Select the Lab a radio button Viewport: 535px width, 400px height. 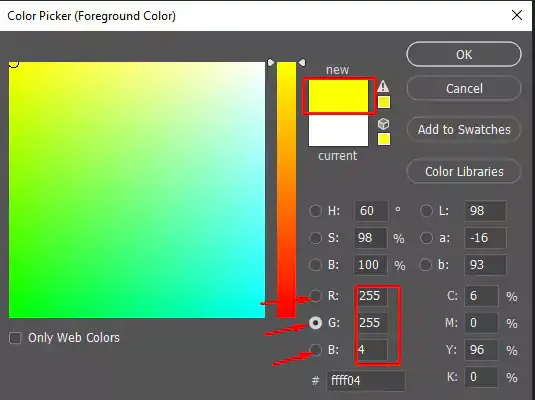[426, 238]
